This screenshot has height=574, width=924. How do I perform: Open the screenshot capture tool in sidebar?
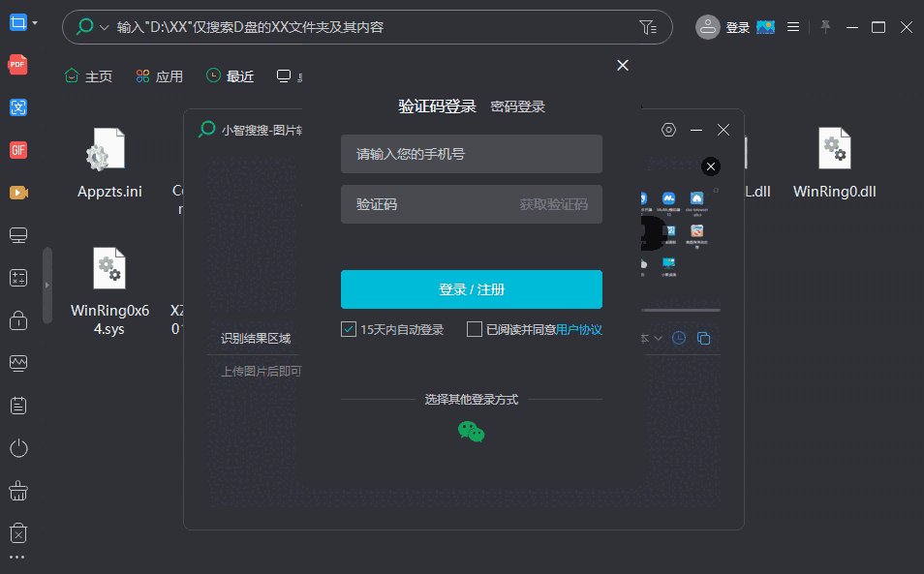point(18,23)
